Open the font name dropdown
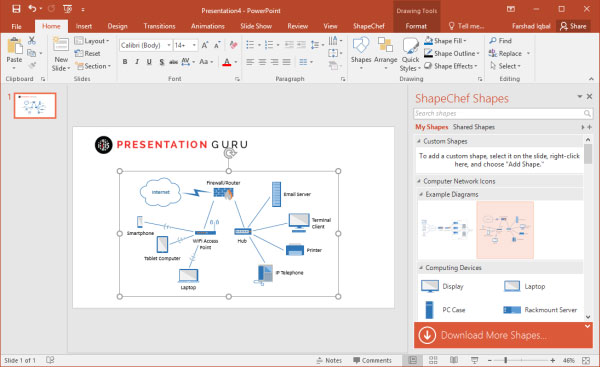 tap(169, 45)
